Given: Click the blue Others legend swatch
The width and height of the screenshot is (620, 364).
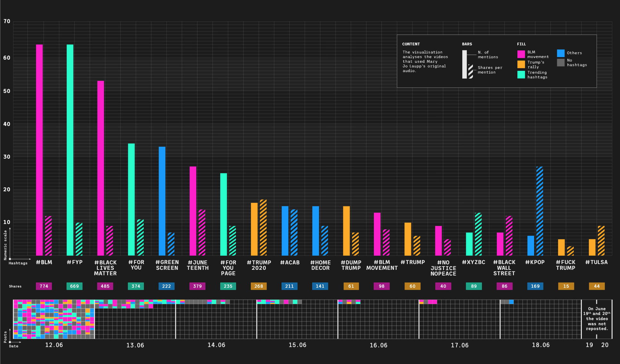Looking at the screenshot, I should (560, 53).
